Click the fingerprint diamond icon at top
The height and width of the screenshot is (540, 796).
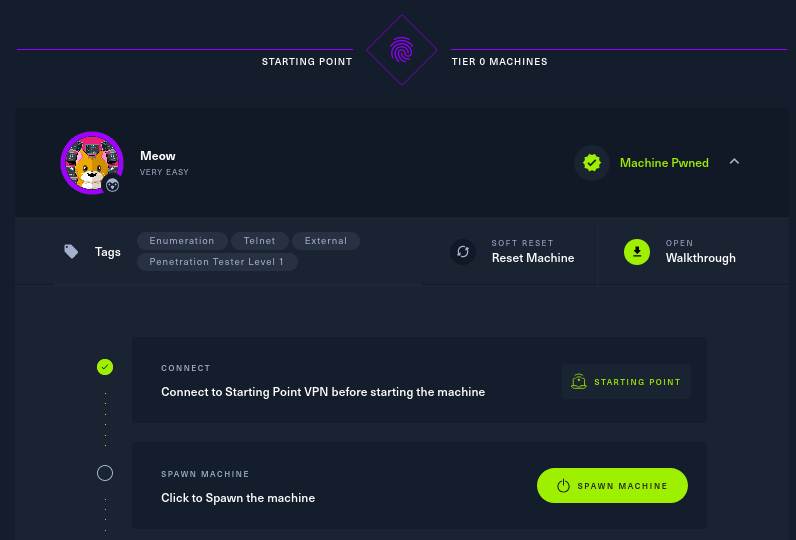coord(401,49)
